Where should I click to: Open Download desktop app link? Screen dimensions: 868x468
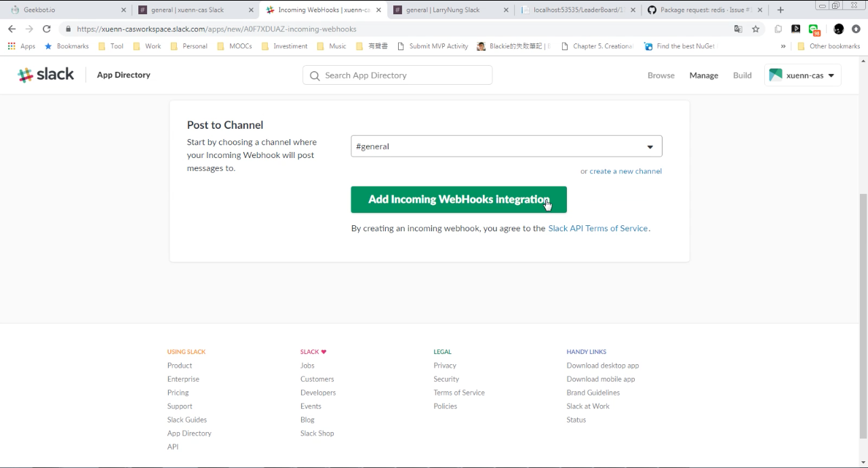[x=603, y=366]
